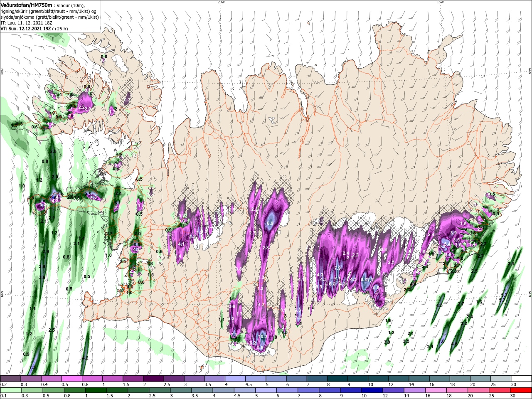Click the 6.9 snowfall value on the map
This screenshot has height=399, width=532.
[x=270, y=223]
